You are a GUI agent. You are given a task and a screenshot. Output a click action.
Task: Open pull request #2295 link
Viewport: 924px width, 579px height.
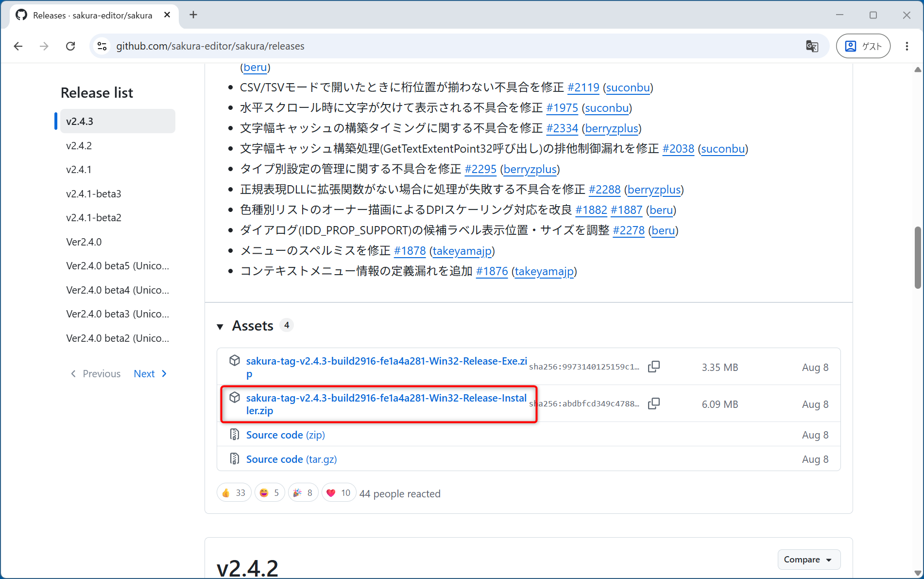click(480, 169)
